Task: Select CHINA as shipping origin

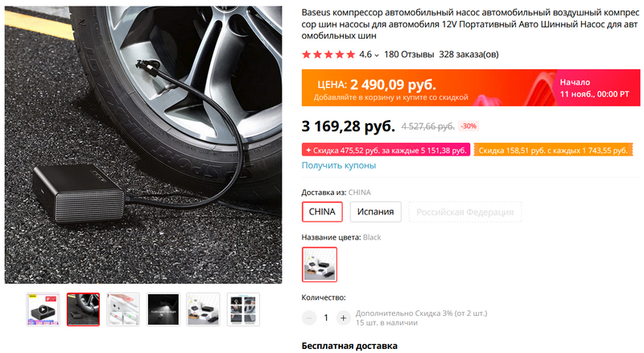Action: tap(322, 212)
